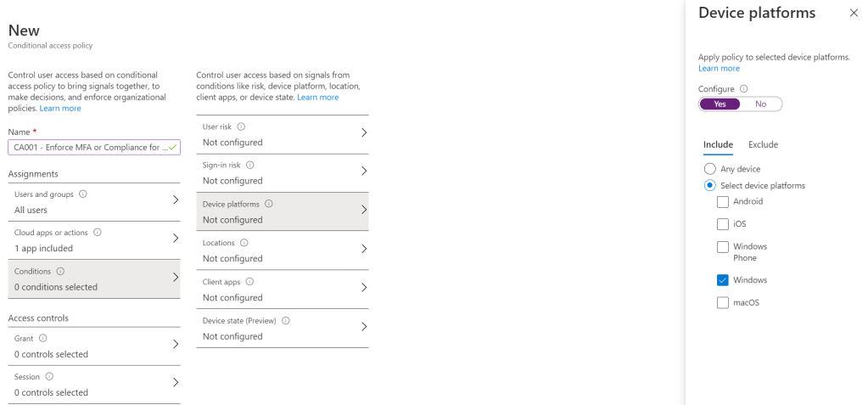
Task: Switch to the Exclude tab
Action: click(x=763, y=144)
